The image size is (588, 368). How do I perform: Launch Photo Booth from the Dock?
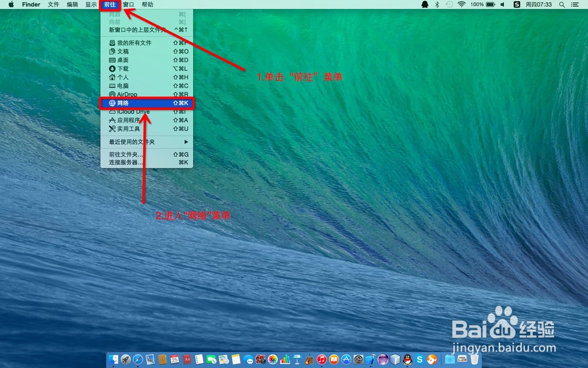[x=260, y=359]
